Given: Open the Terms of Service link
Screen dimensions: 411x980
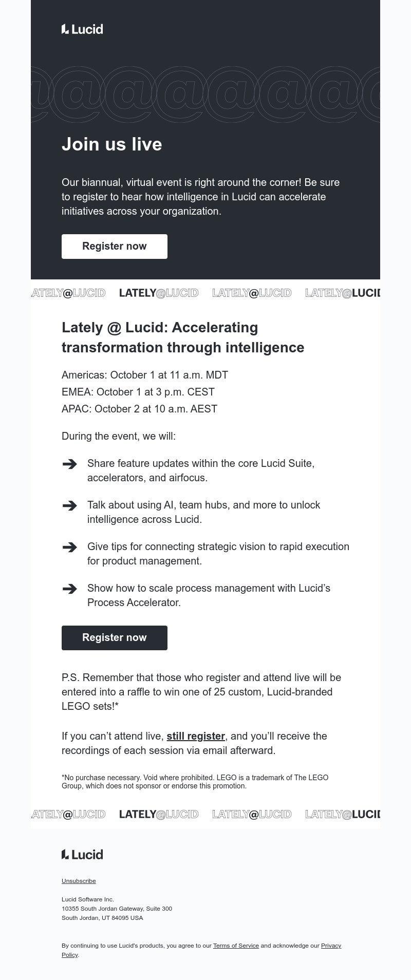Looking at the screenshot, I should tap(236, 946).
